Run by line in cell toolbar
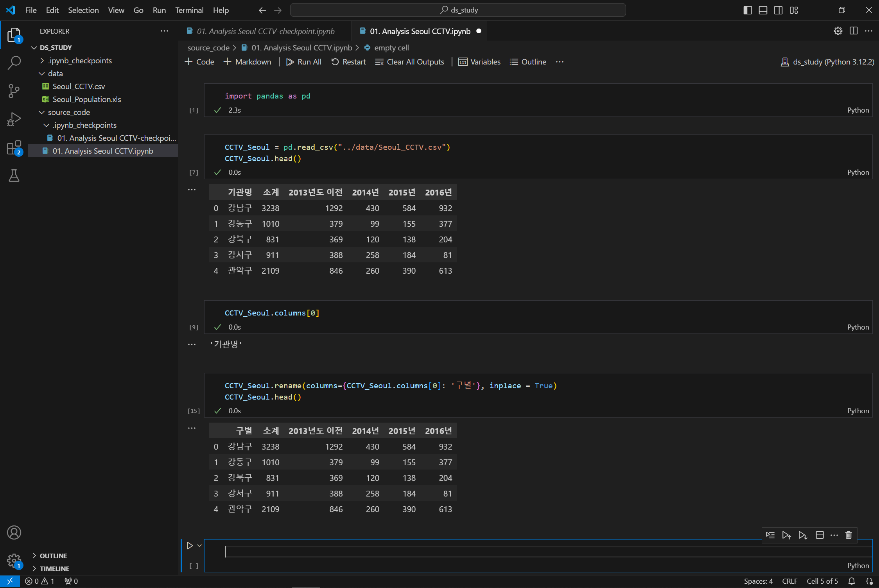 [770, 535]
